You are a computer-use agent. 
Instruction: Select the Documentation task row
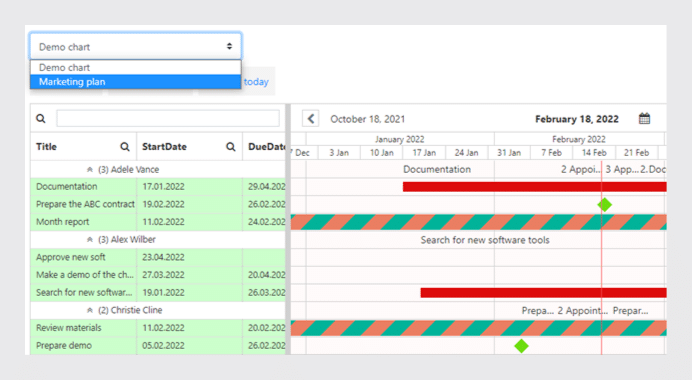[158, 187]
